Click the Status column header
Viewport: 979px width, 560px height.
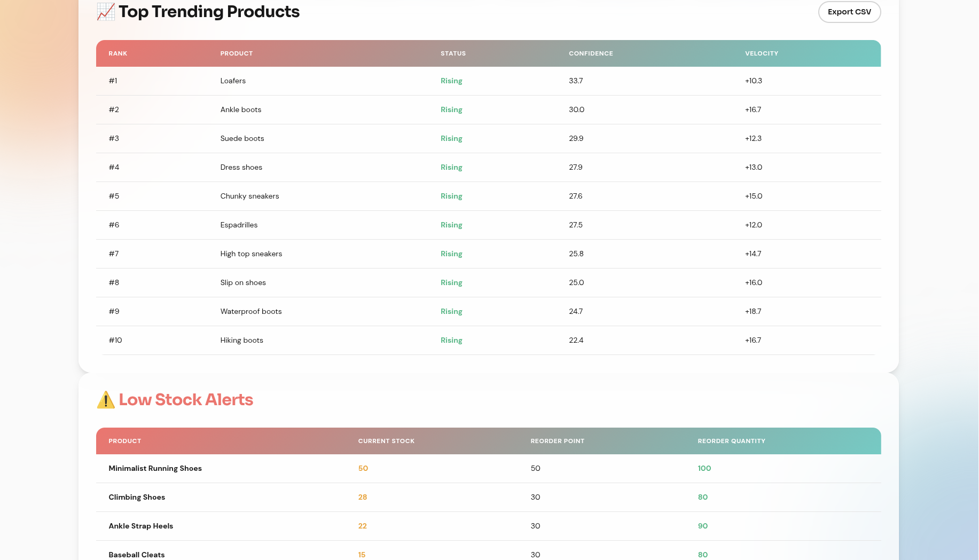(453, 53)
